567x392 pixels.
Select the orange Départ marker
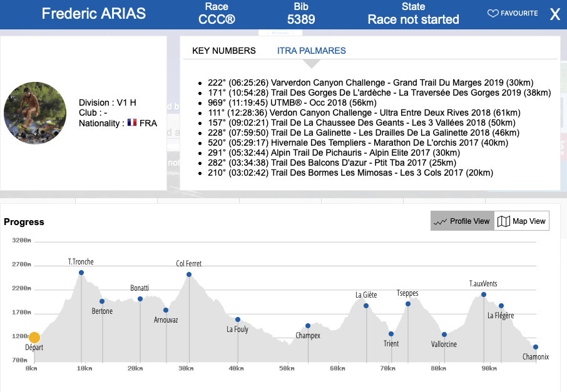34,338
